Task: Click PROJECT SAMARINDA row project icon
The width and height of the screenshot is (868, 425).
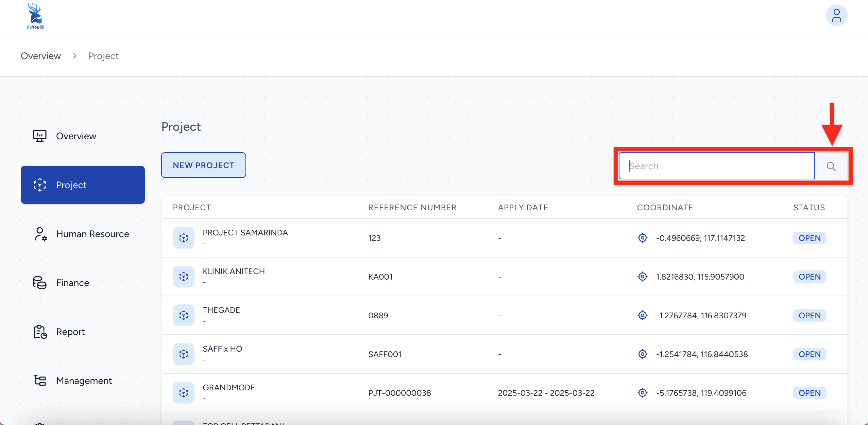Action: pos(184,238)
